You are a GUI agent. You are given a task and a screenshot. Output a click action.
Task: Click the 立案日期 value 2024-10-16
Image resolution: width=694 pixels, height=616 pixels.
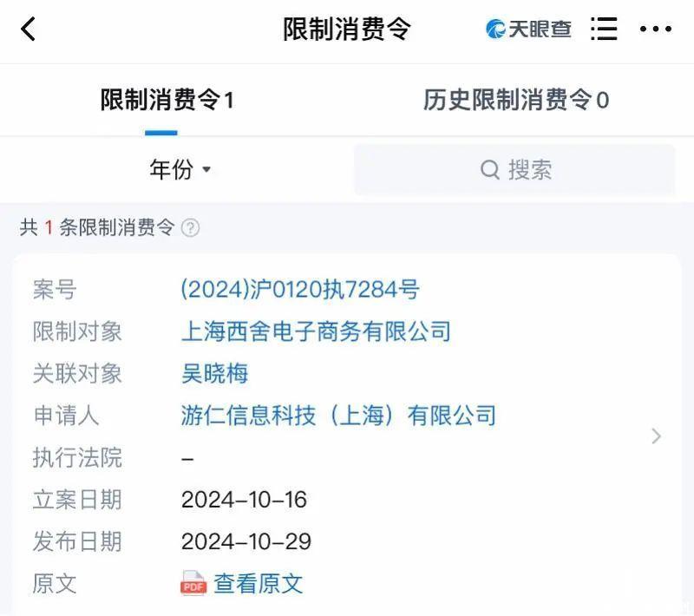coord(244,500)
